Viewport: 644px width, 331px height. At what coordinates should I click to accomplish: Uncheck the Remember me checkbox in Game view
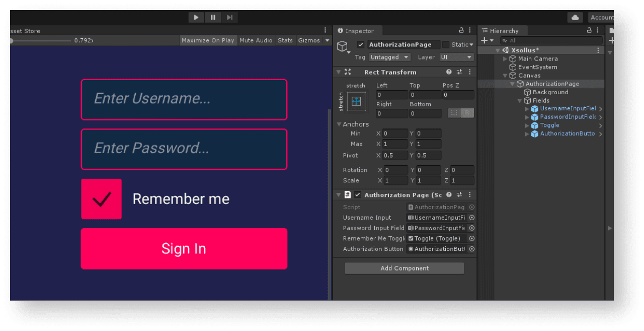pos(101,199)
